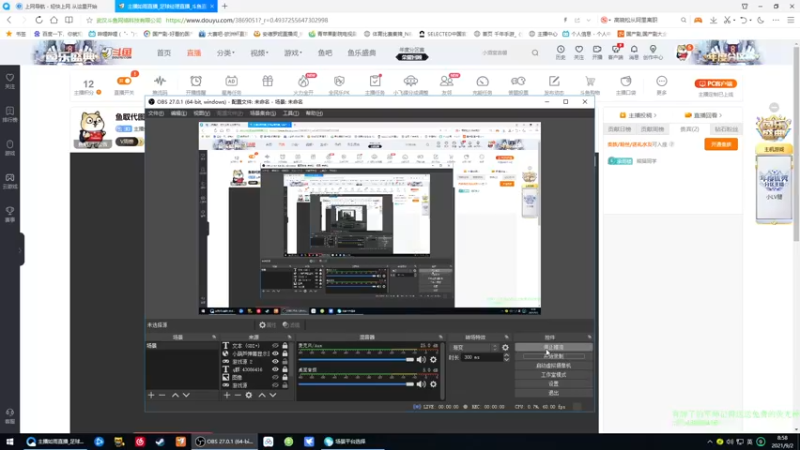800x450 pixels.
Task: Toggle the 直播开关 live switch
Action: click(124, 81)
